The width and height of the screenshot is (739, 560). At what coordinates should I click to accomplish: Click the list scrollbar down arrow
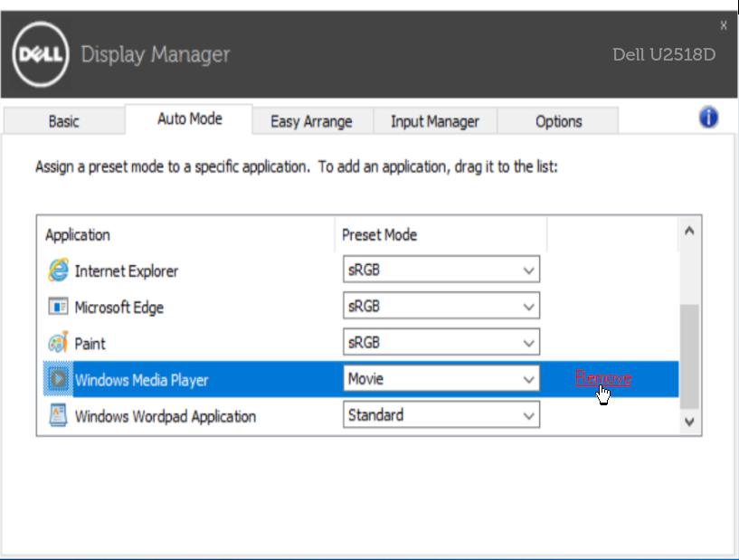[x=689, y=421]
